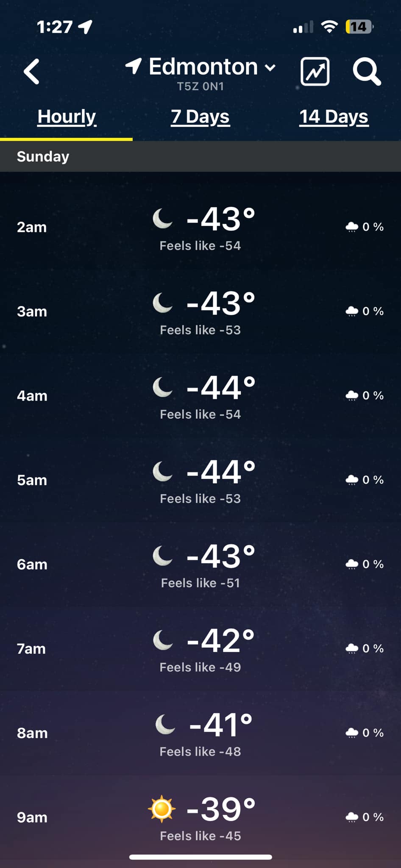401x868 pixels.
Task: Tap the moon icon at 8am
Action: (165, 724)
